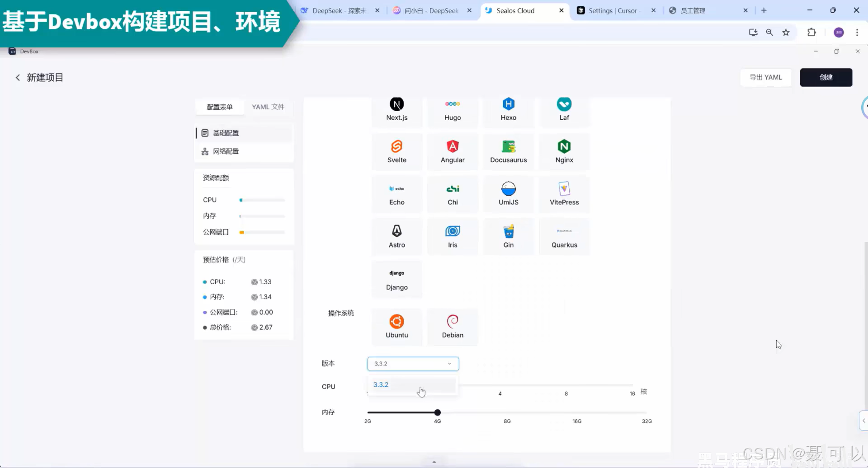
Task: Go back using the arrow beside 新建项目
Action: [x=18, y=78]
